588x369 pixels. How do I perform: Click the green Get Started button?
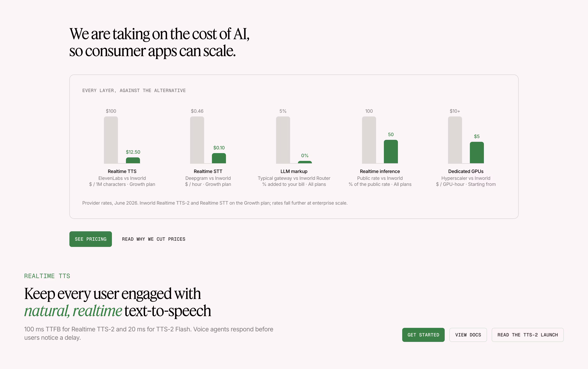click(423, 335)
